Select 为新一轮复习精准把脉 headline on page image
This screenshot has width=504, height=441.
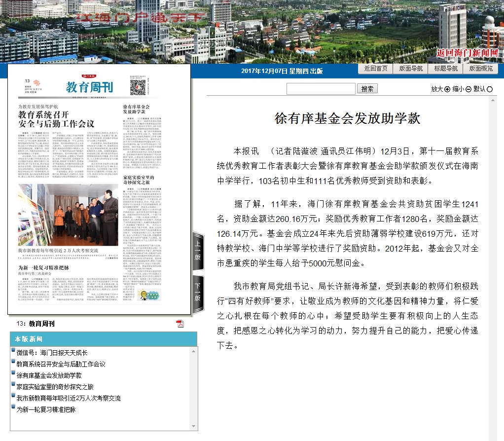(x=44, y=267)
